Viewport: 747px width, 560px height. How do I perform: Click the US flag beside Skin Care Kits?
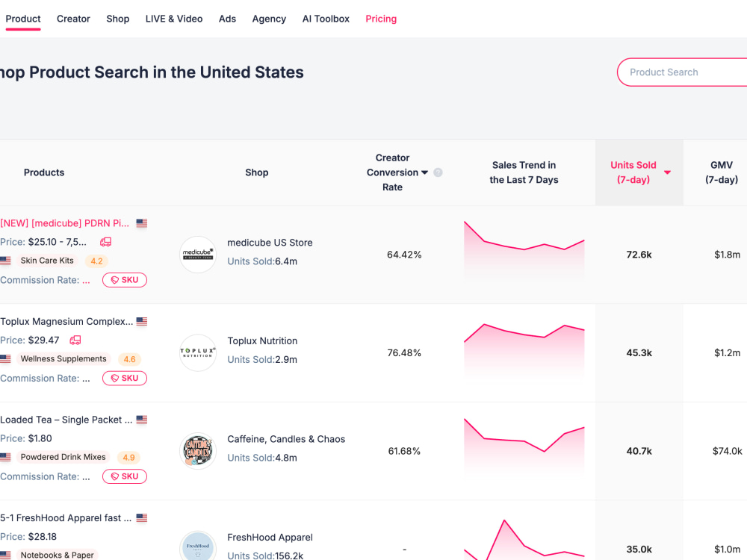5,261
